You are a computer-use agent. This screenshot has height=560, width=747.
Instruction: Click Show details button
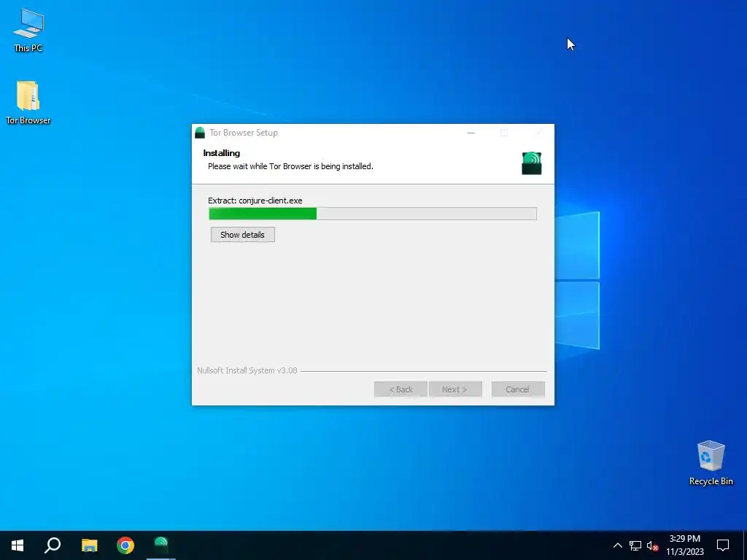click(x=242, y=235)
